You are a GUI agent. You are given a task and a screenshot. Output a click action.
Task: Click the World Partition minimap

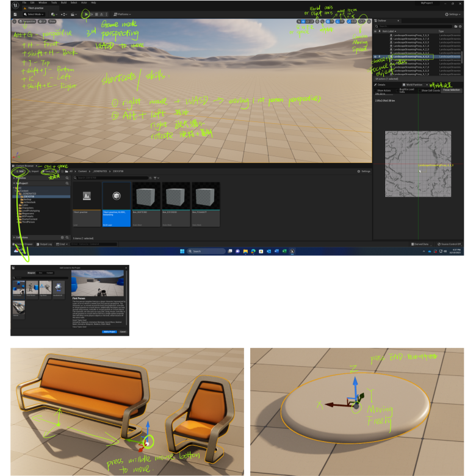click(417, 164)
